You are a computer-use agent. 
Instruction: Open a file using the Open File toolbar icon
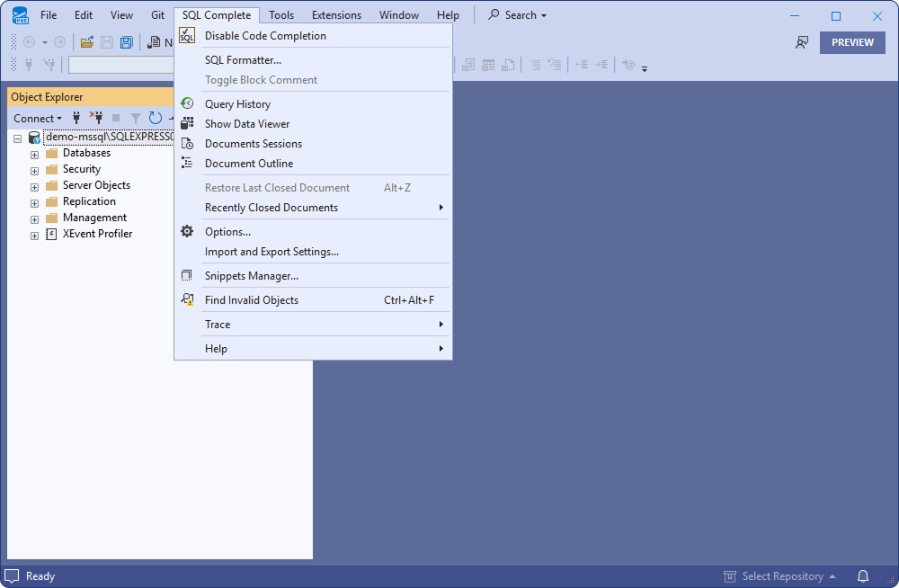(86, 41)
